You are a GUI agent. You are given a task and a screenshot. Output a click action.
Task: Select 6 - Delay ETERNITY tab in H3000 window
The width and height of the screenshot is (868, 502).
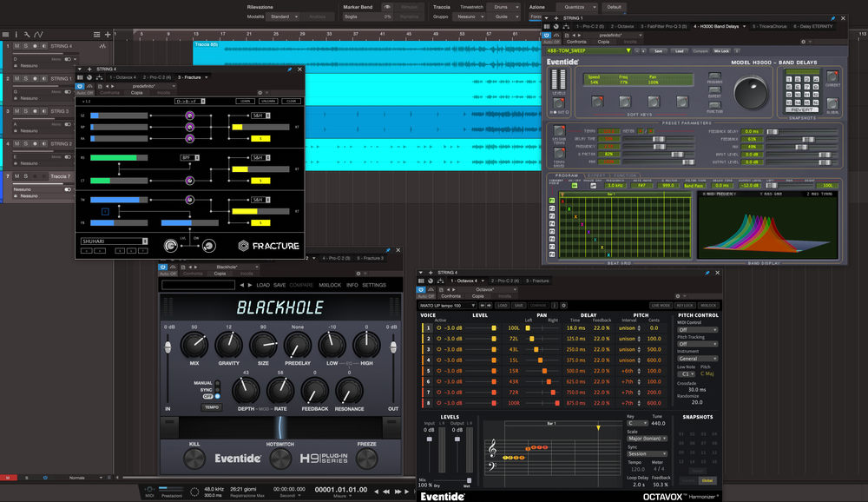pos(812,26)
